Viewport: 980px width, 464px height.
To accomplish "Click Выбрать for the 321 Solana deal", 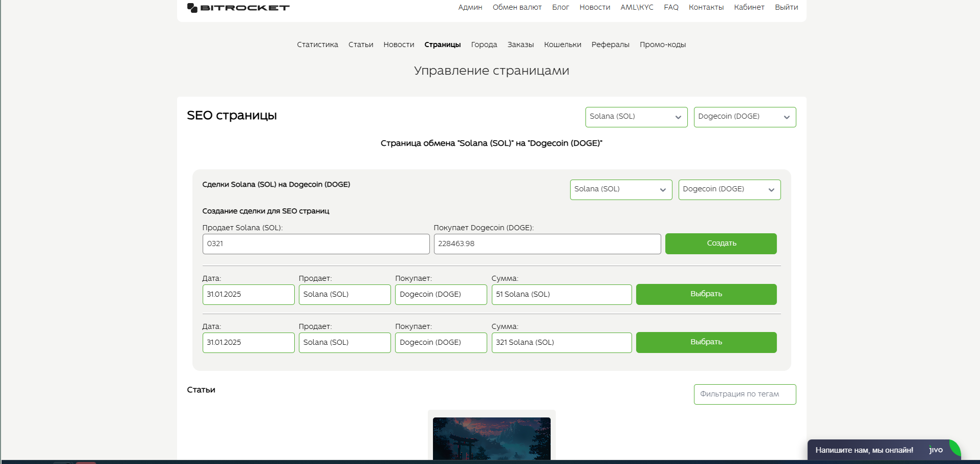I will (x=706, y=342).
